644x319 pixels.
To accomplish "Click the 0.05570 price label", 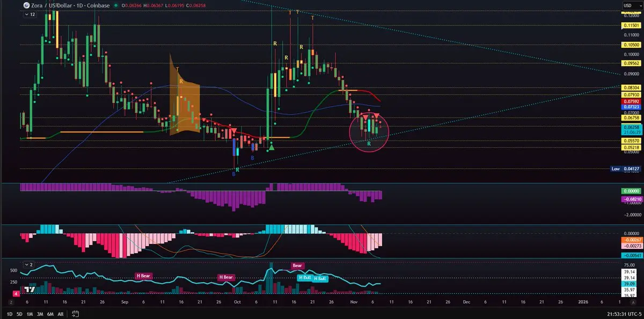I will tap(631, 140).
